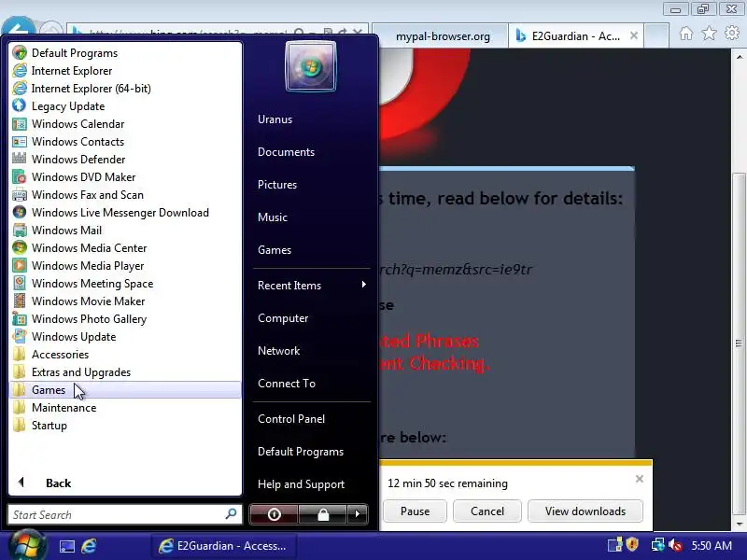Expand the Recent Items submenu

coord(312,286)
